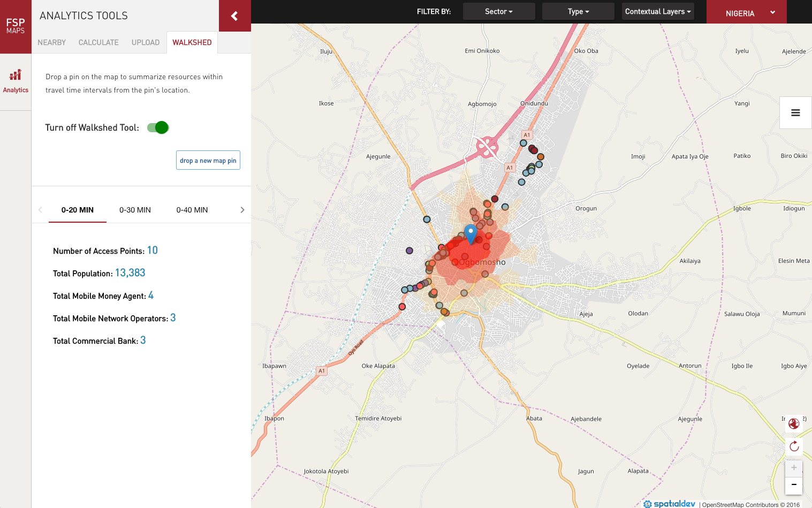Switch to the Nearby tab

pos(51,42)
